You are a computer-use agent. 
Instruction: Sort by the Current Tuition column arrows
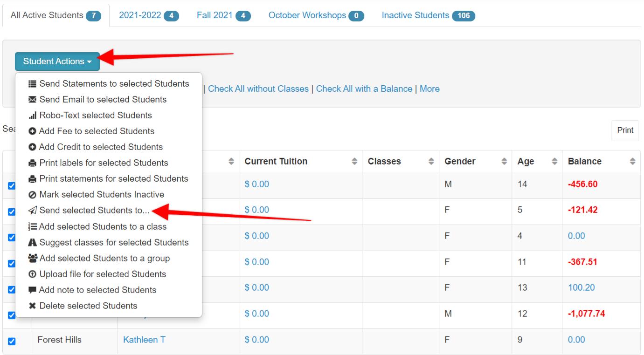pyautogui.click(x=354, y=162)
